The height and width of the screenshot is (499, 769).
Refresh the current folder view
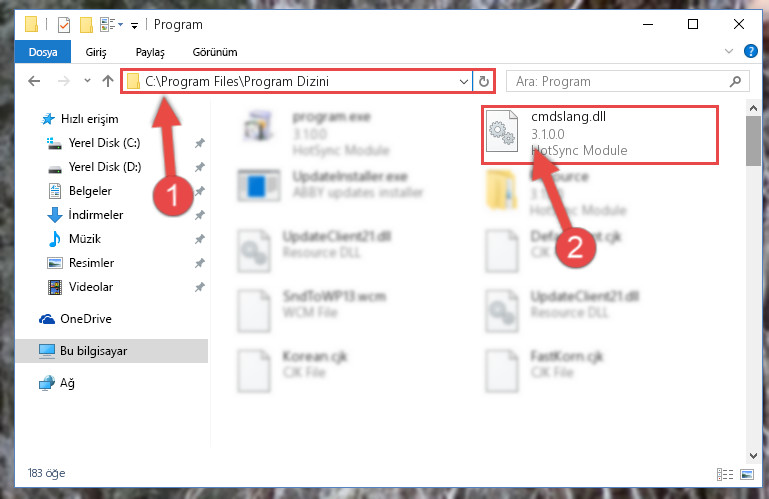click(484, 81)
